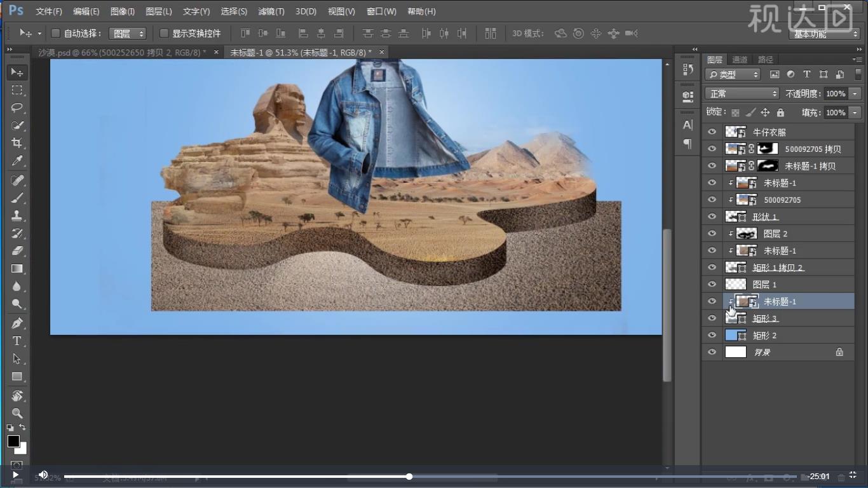Enable the 显示变换控件 checkbox
The image size is (868, 488).
click(x=164, y=33)
